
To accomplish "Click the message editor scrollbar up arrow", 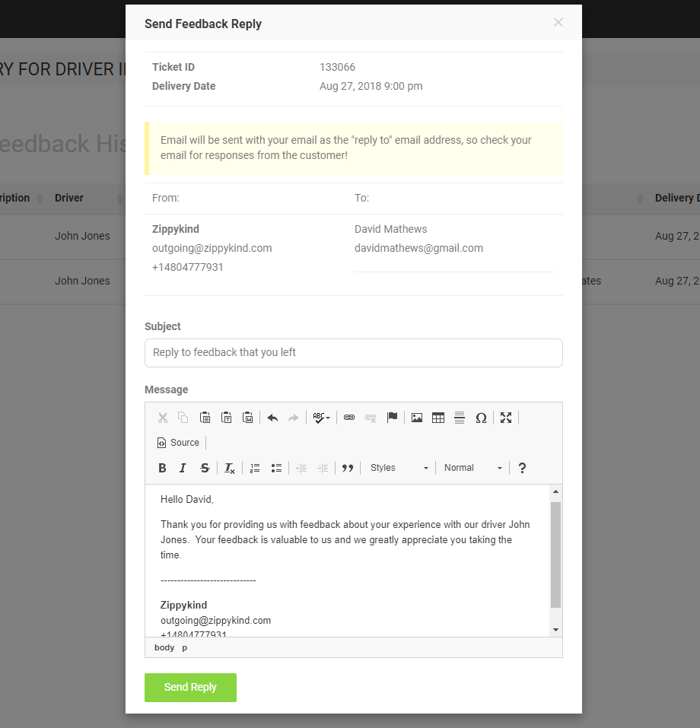I will pos(555,491).
